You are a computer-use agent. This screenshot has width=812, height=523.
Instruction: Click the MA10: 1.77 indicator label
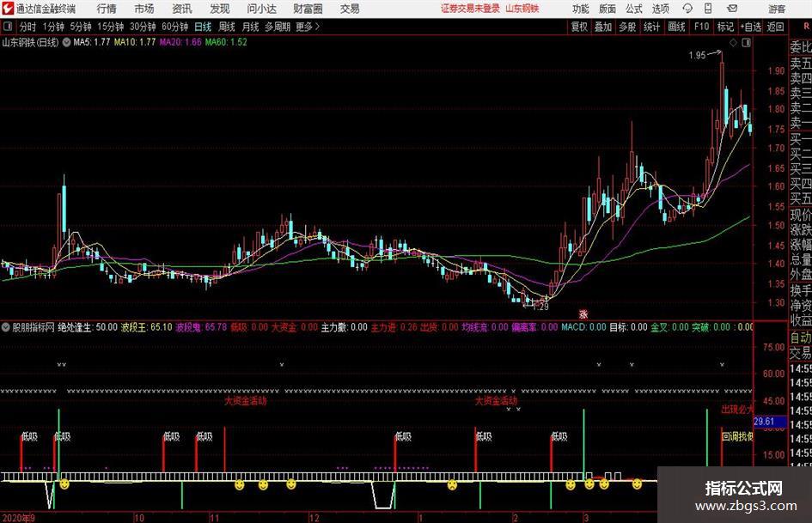coord(135,42)
